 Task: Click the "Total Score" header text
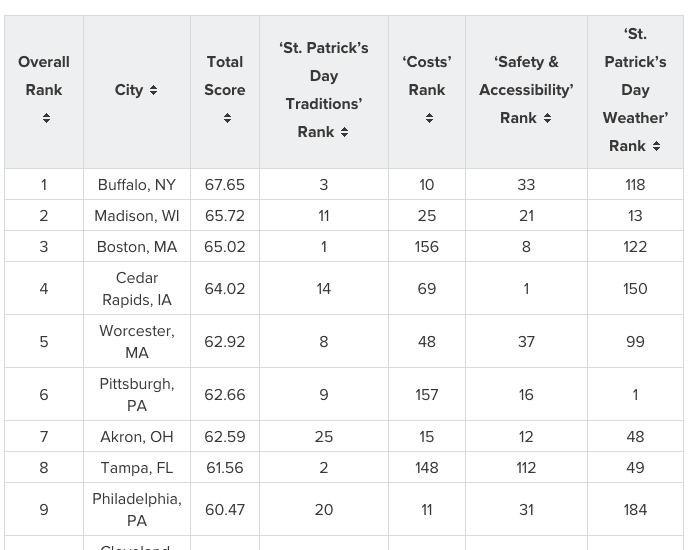click(225, 76)
